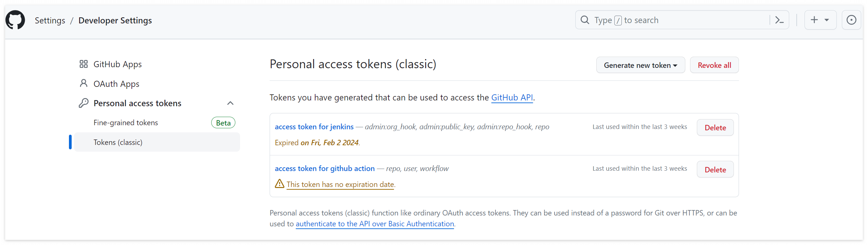Click github action row 'Last used within the last 3 weeks'
This screenshot has height=245, width=868.
(x=640, y=169)
